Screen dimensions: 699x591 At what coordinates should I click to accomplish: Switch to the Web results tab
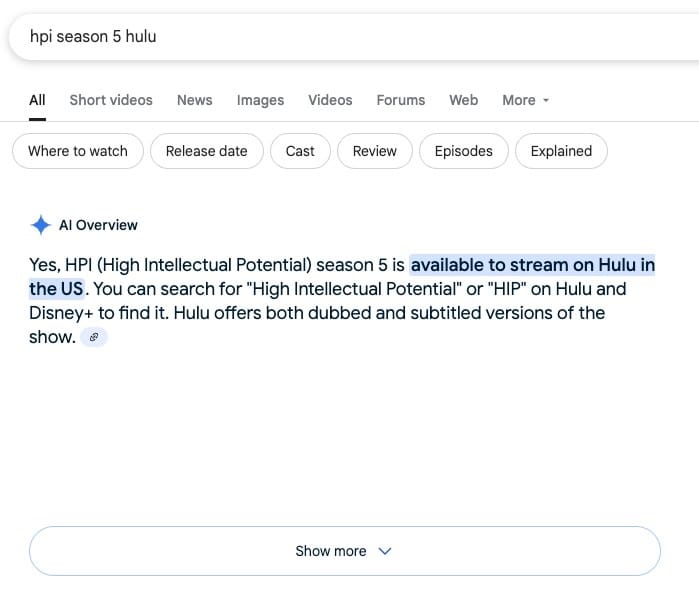pos(464,100)
